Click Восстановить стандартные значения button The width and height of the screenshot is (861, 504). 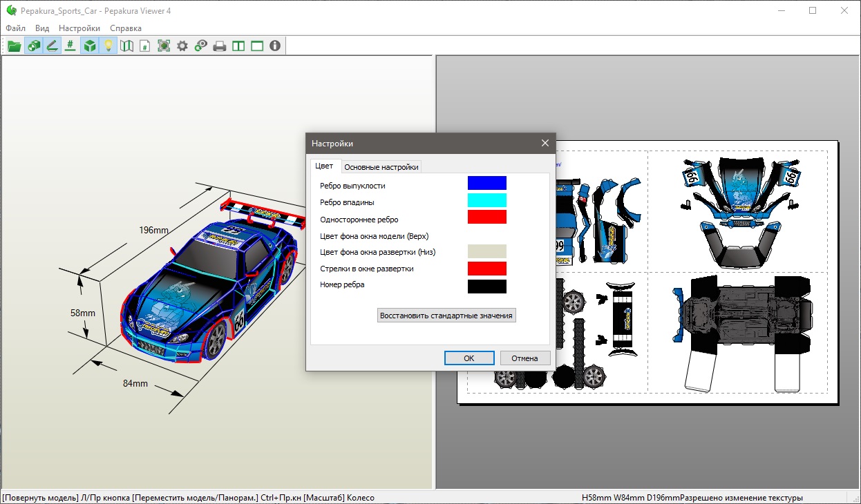click(x=446, y=316)
